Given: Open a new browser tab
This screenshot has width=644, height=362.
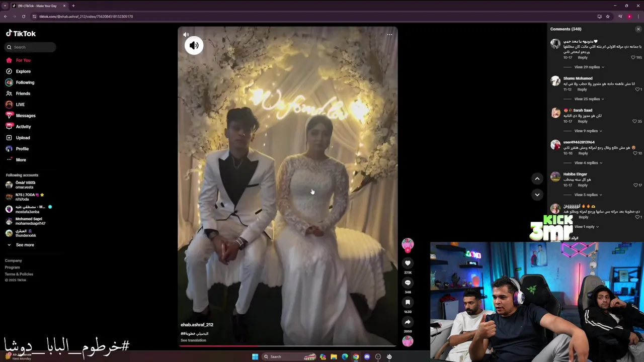Looking at the screenshot, I should click(x=73, y=6).
